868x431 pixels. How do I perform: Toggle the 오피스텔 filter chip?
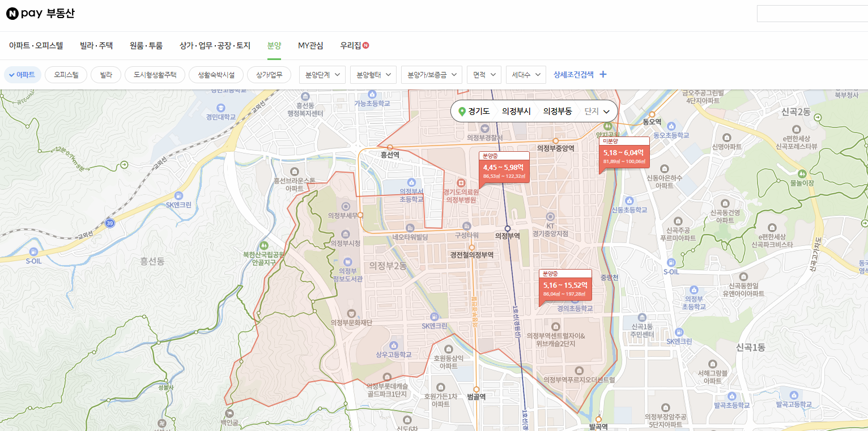pos(66,74)
